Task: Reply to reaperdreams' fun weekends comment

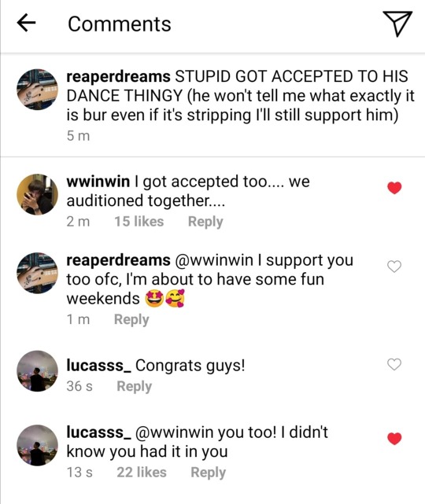Action: pyautogui.click(x=131, y=319)
